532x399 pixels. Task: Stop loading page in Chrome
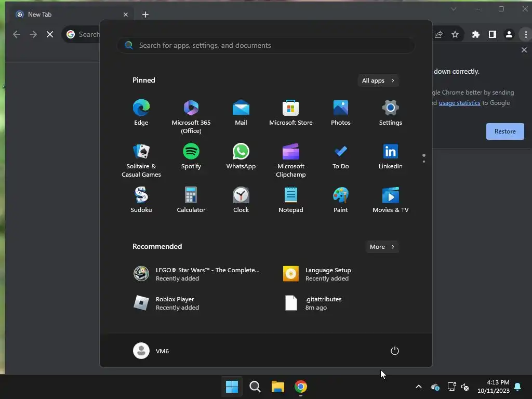coord(50,34)
